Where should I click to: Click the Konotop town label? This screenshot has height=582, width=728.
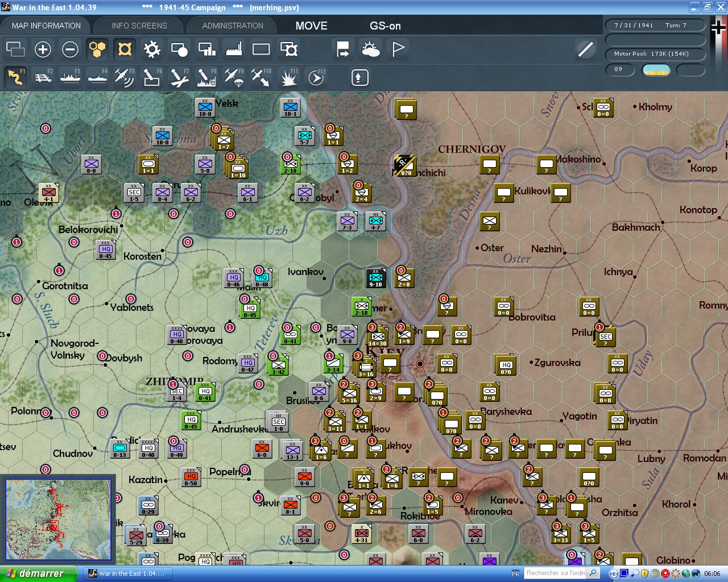click(x=698, y=210)
